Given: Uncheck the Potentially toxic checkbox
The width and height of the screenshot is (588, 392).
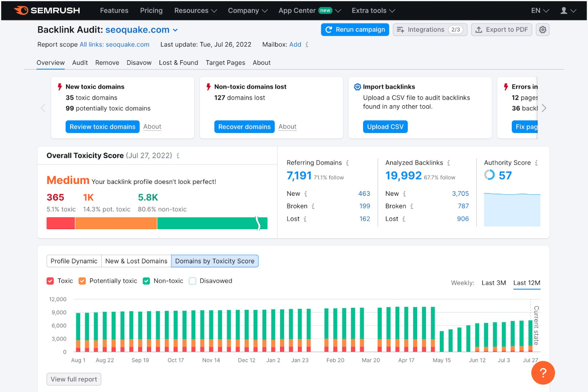Looking at the screenshot, I should [82, 281].
